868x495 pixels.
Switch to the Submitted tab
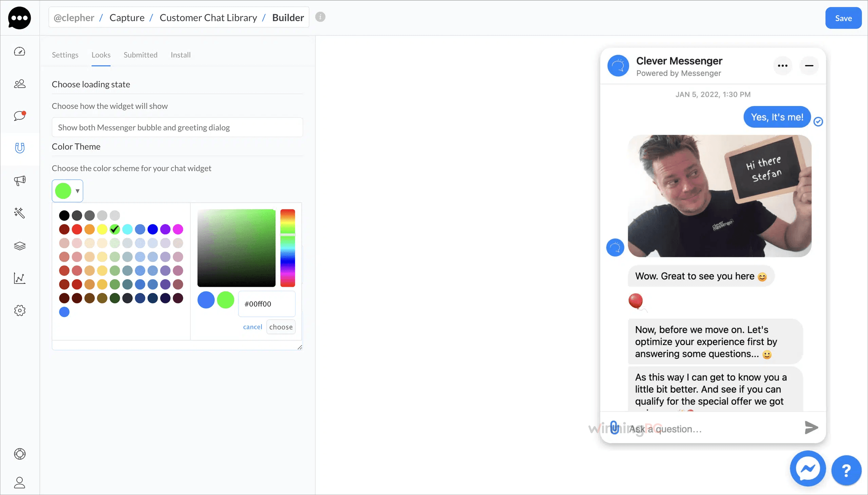tap(141, 55)
